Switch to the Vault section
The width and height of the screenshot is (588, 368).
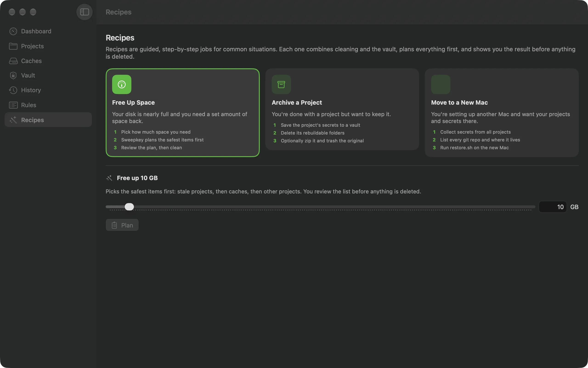(x=48, y=75)
